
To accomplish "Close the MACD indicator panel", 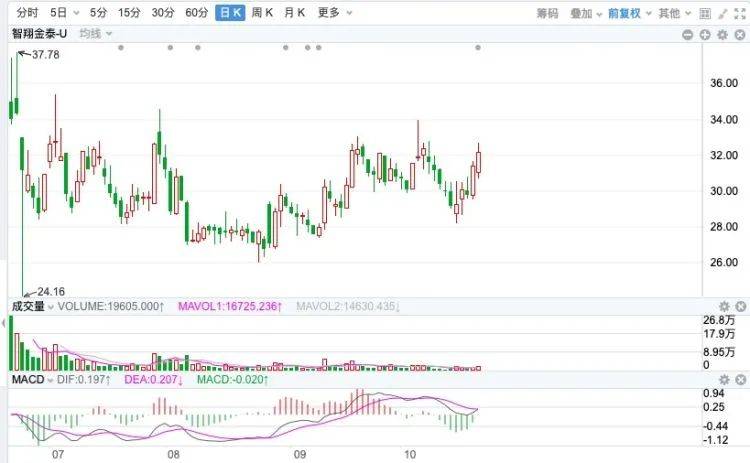I will click(739, 379).
